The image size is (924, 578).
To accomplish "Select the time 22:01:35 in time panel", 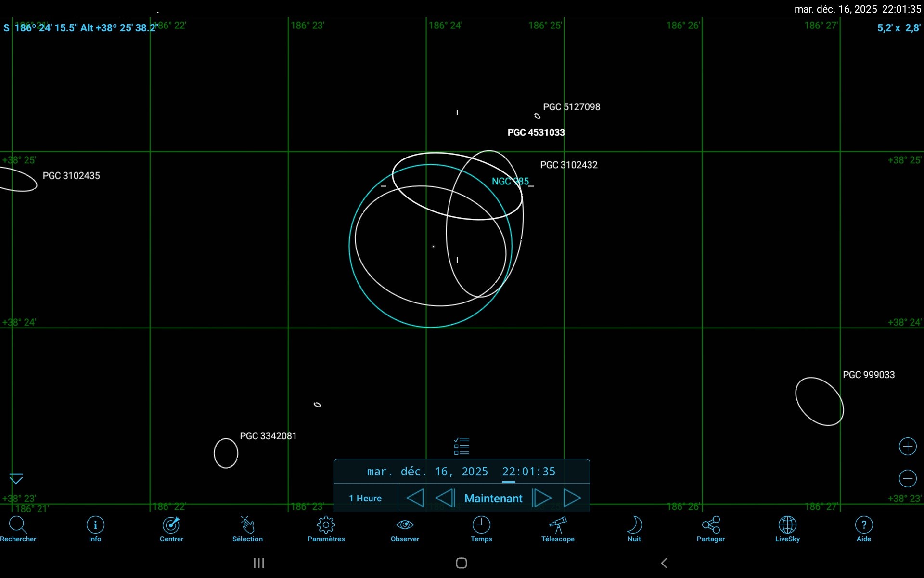I will coord(528,472).
